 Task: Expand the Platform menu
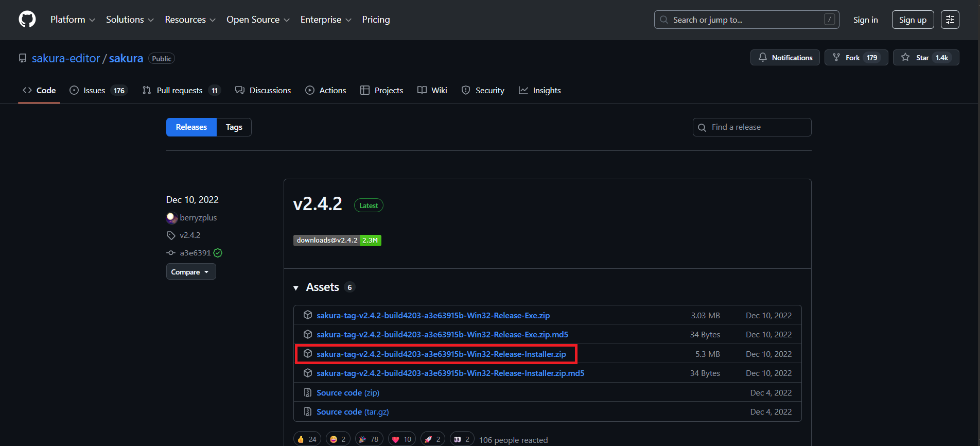[x=73, y=20]
